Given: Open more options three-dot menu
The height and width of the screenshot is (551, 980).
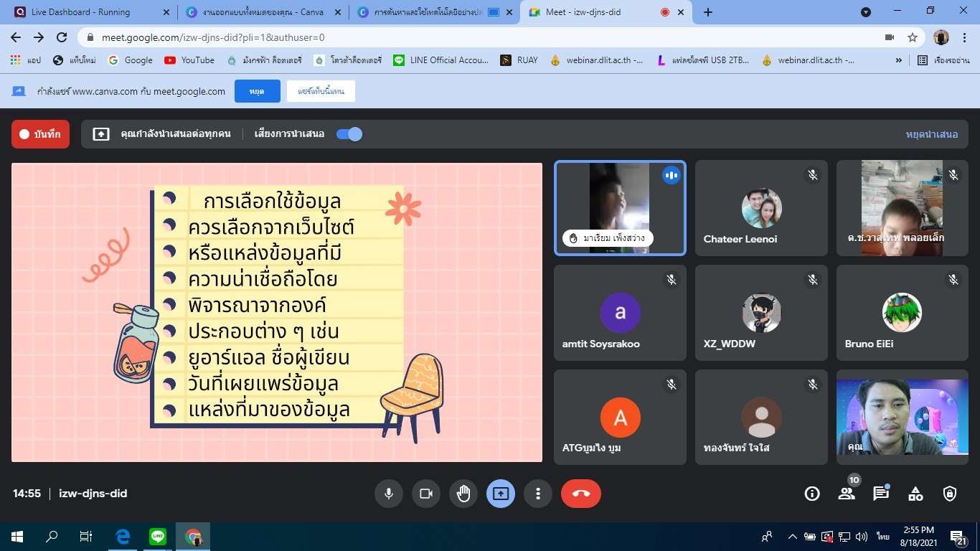Looking at the screenshot, I should tap(537, 494).
